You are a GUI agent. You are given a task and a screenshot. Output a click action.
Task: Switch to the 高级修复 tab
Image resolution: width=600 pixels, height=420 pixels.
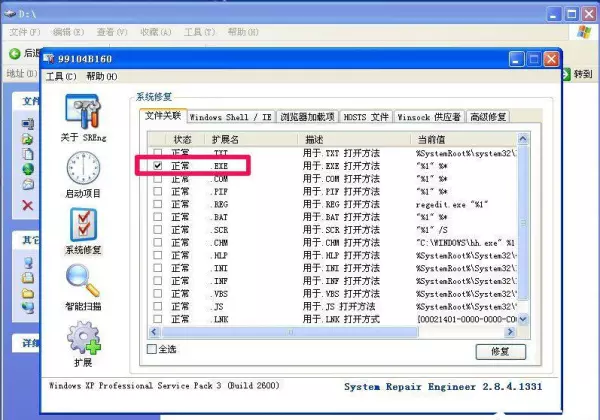(488, 117)
